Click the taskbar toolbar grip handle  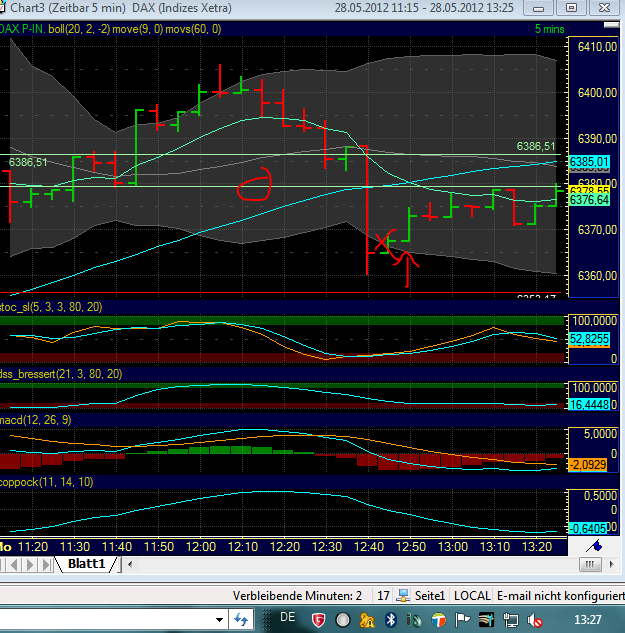pyautogui.click(x=267, y=620)
